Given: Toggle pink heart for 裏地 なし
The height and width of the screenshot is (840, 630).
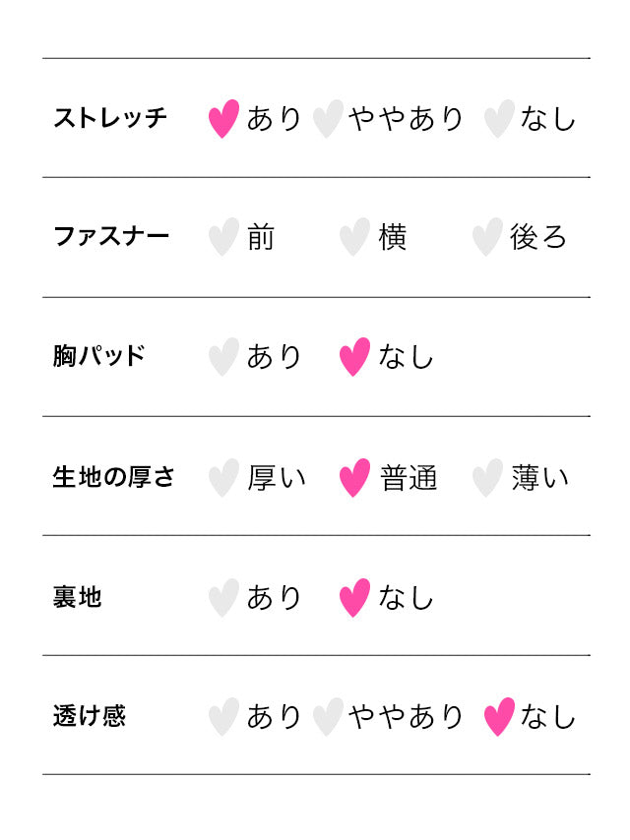Looking at the screenshot, I should coord(354,598).
